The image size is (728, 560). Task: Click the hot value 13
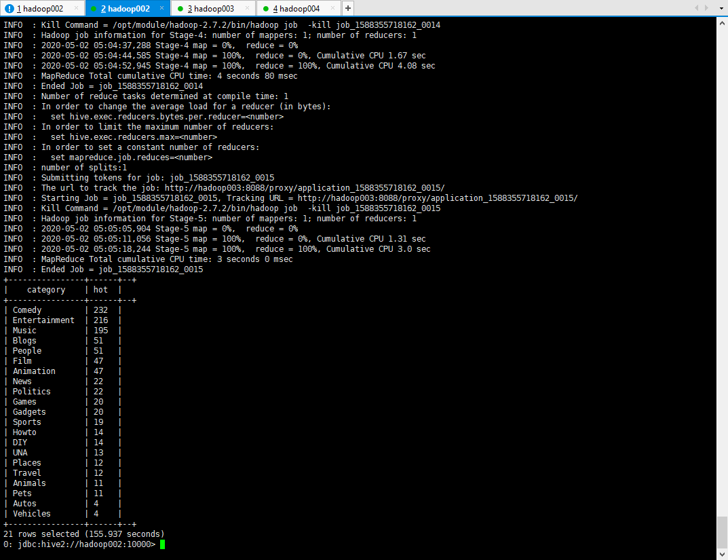point(98,453)
